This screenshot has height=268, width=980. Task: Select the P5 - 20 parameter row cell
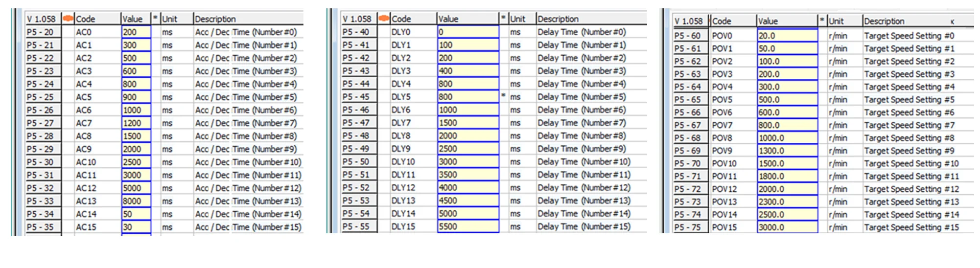click(43, 32)
